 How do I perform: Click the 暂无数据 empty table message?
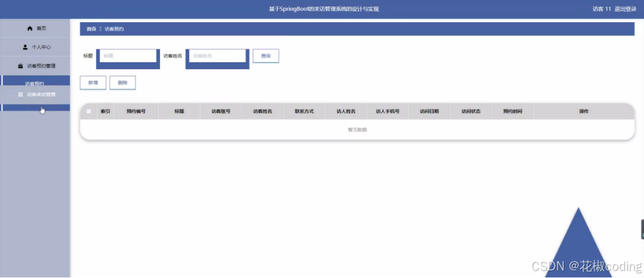358,130
